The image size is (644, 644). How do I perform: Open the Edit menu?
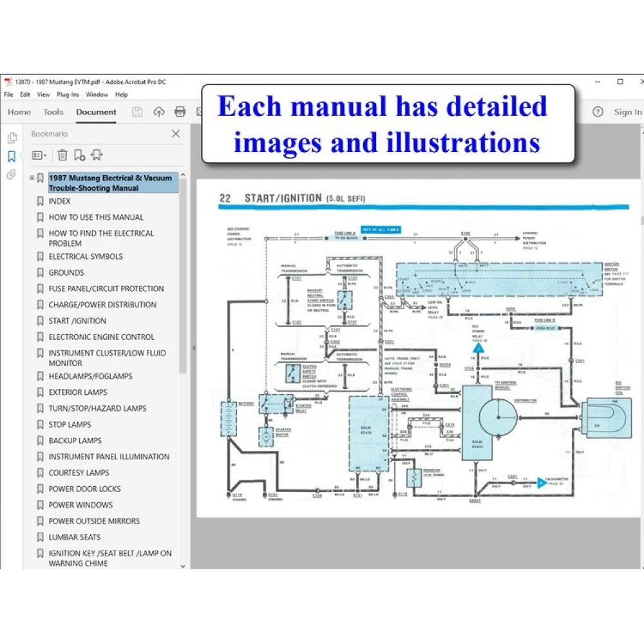tap(25, 95)
